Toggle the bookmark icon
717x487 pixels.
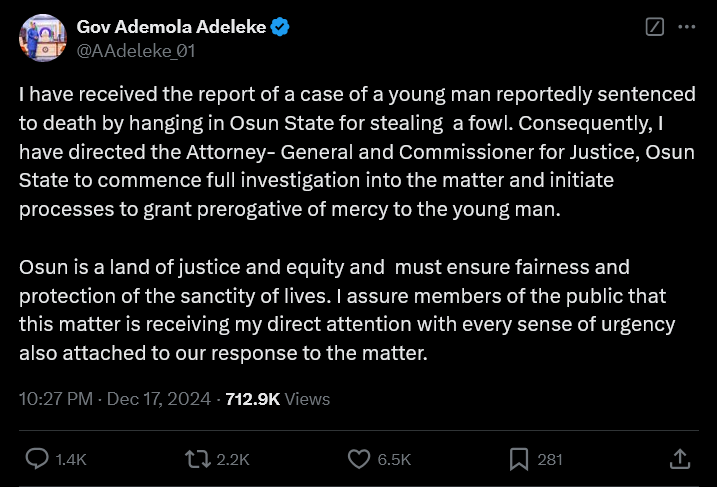coord(519,459)
